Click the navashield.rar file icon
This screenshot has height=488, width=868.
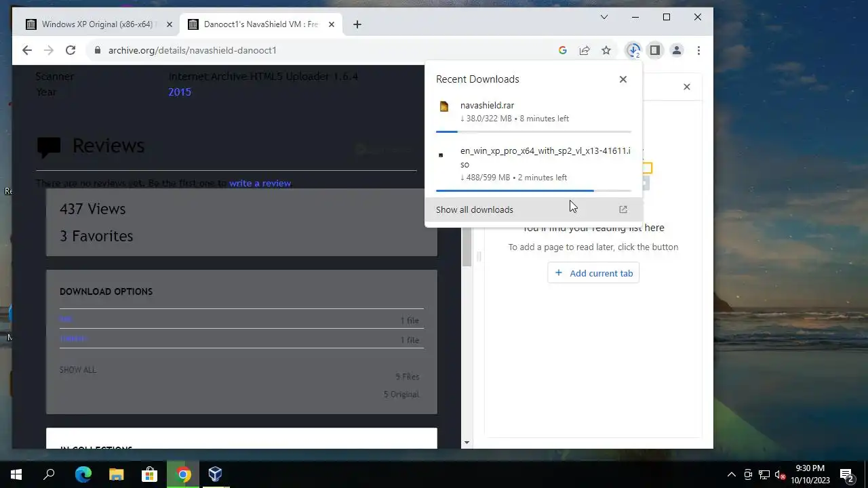(x=444, y=106)
